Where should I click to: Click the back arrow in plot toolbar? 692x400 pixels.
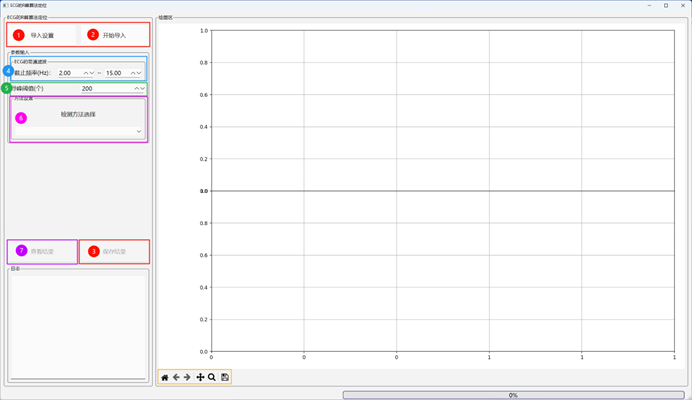click(177, 377)
